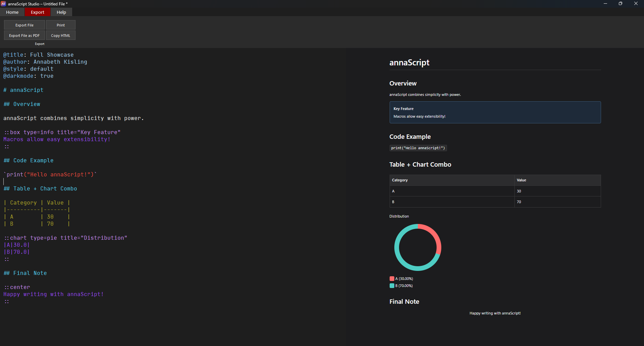The image size is (644, 346).
Task: Click the Value table header
Action: [557, 180]
